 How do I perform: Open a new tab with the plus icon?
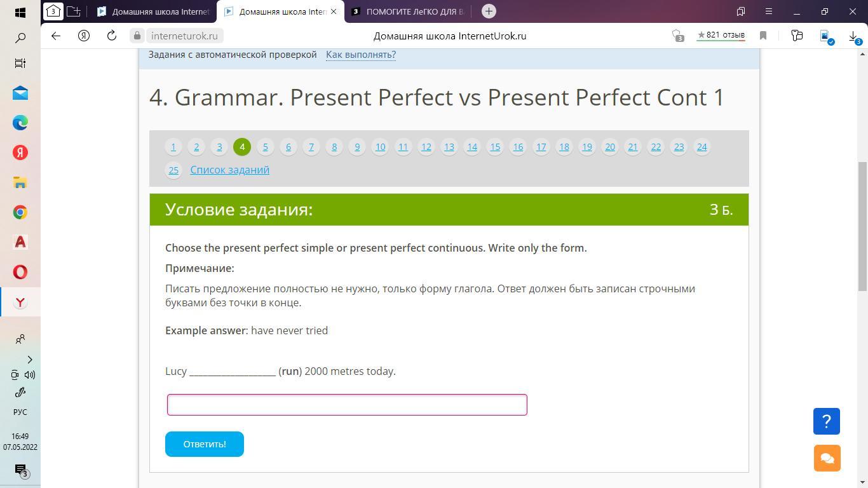click(x=489, y=11)
